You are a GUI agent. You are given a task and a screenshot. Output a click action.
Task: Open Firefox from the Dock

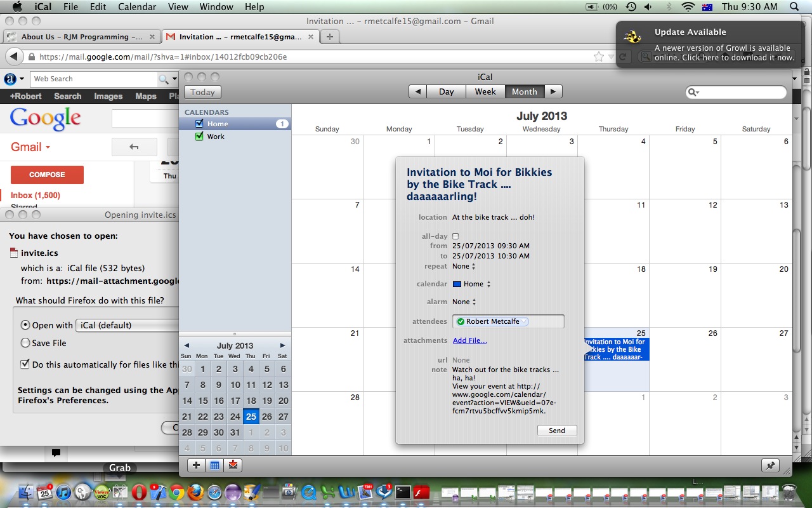click(195, 492)
